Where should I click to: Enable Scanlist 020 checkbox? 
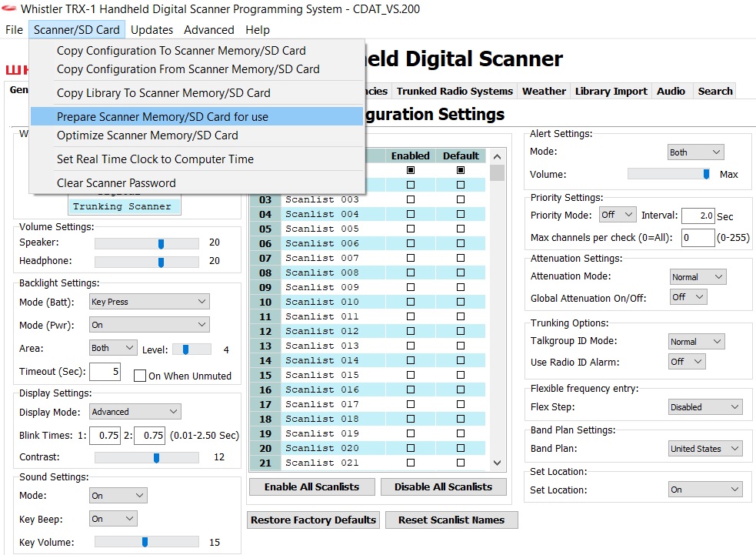tap(411, 448)
